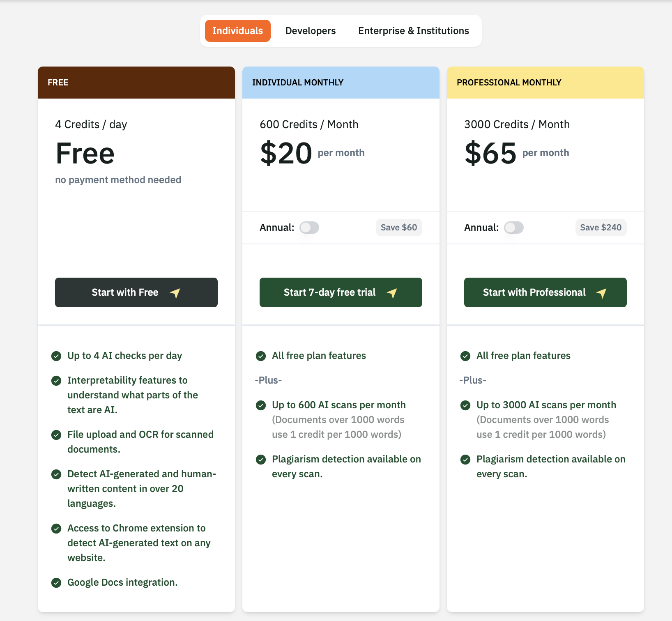The image size is (672, 621).
Task: Click the Save $240 badge
Action: [x=601, y=228]
